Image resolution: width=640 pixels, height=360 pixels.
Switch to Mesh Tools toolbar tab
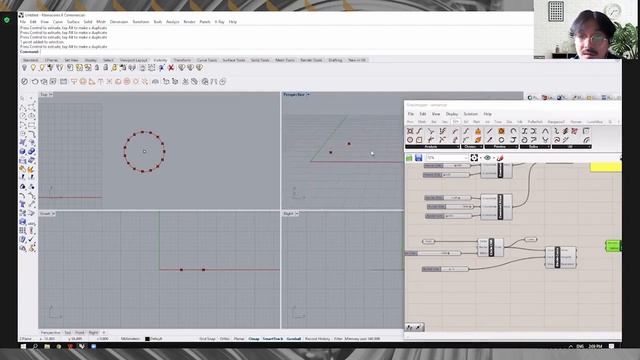284,60
